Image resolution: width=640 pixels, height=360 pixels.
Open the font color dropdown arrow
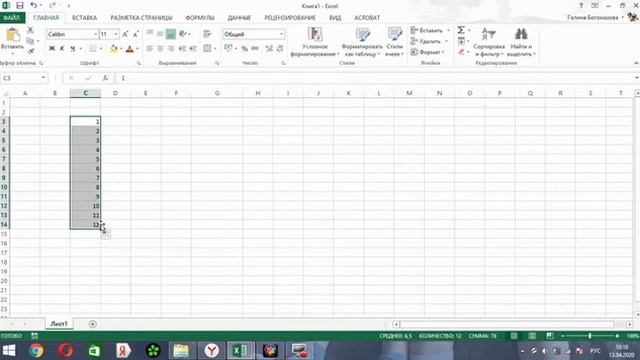coord(137,49)
